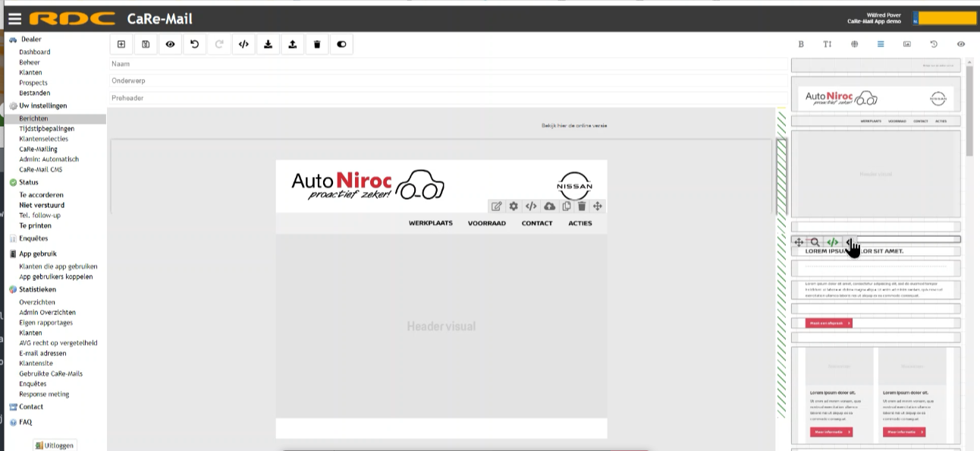The height and width of the screenshot is (451, 980).
Task: Toggle the switch icon in top toolbar
Action: point(341,44)
